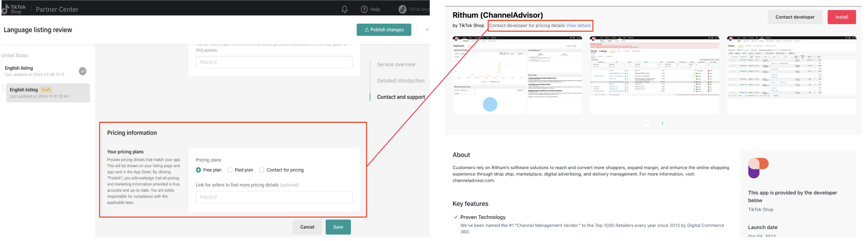Image resolution: width=868 pixels, height=241 pixels.
Task: Click the Rithum app logo
Action: pos(758,168)
